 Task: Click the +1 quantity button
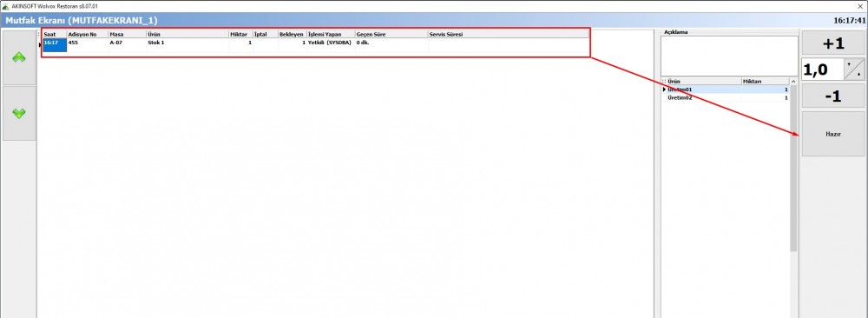coord(833,43)
